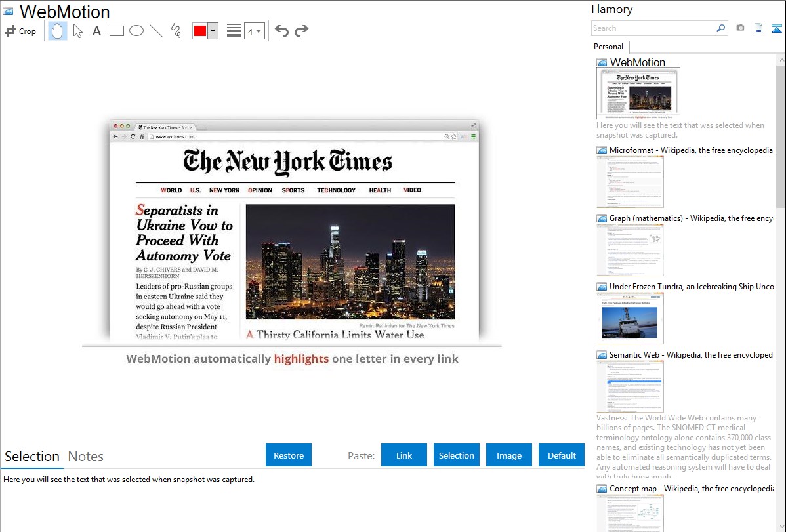Pick the ellipse shape tool
Screen dimensions: 786x532
click(136, 31)
